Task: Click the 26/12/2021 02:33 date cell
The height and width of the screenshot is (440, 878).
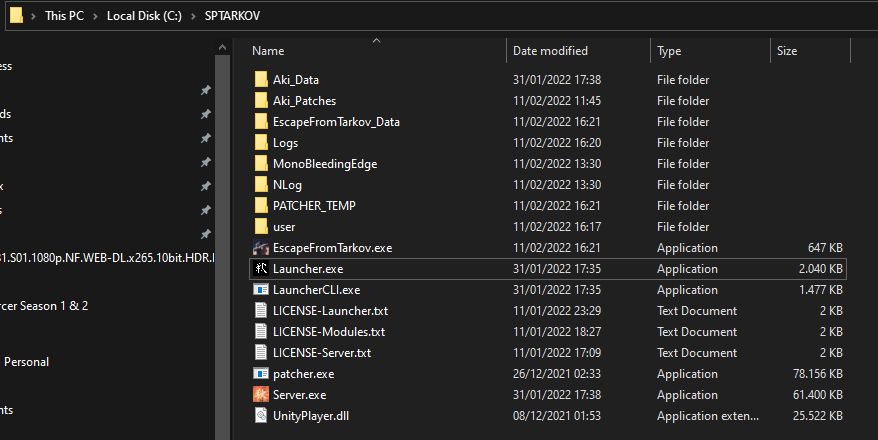Action: tap(557, 373)
